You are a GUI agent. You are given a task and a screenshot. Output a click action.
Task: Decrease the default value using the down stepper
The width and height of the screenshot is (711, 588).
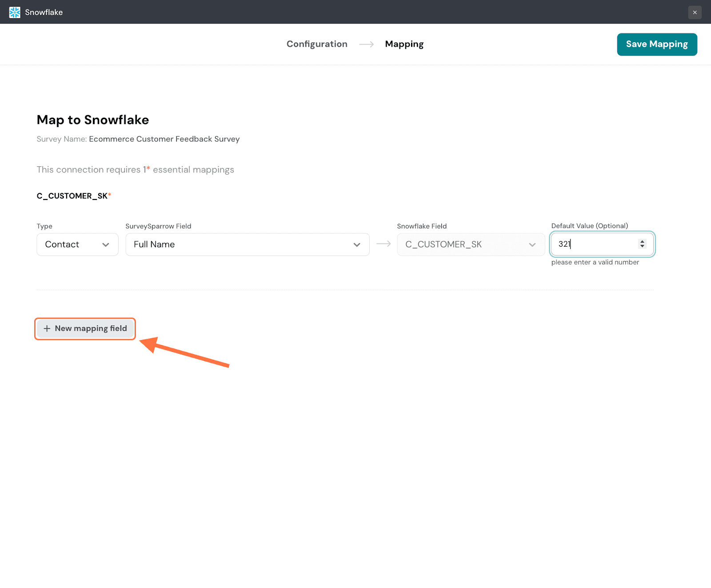click(642, 246)
